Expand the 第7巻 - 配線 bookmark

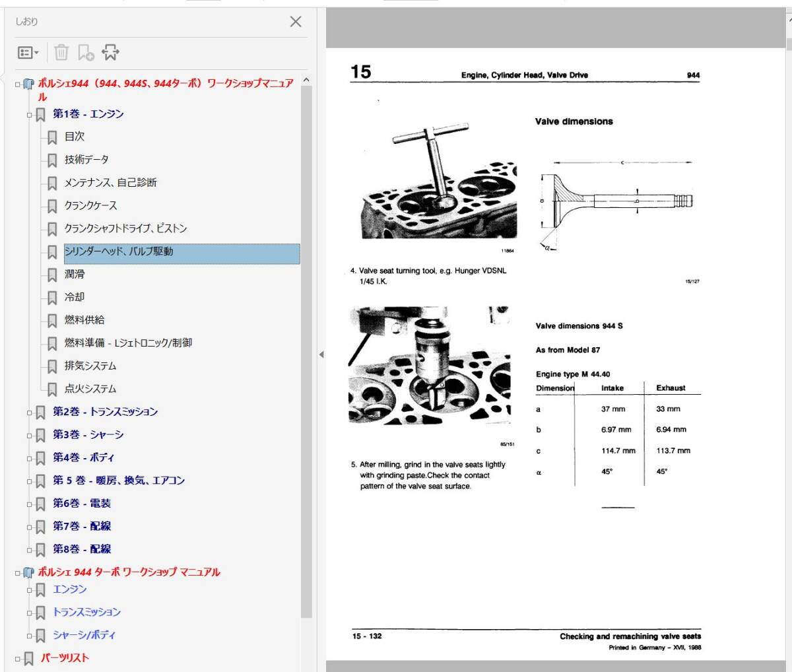click(x=29, y=527)
